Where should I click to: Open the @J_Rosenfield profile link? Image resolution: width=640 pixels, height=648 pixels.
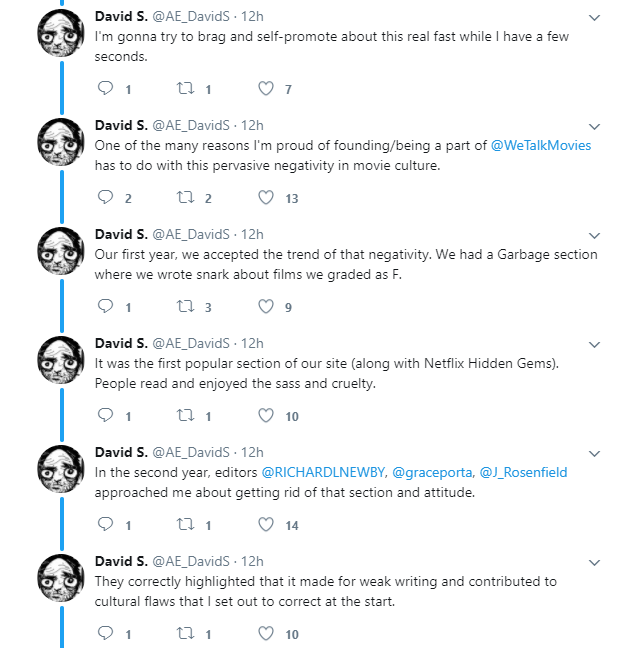coord(523,472)
